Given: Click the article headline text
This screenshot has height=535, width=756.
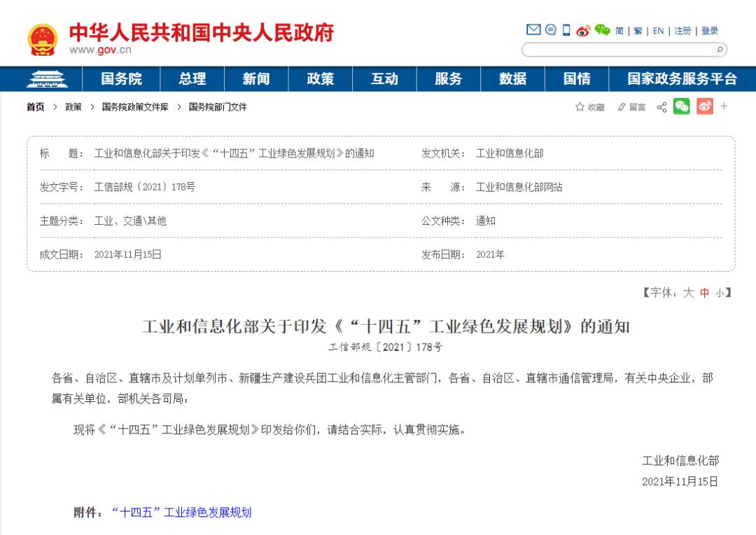Looking at the screenshot, I should [x=386, y=326].
